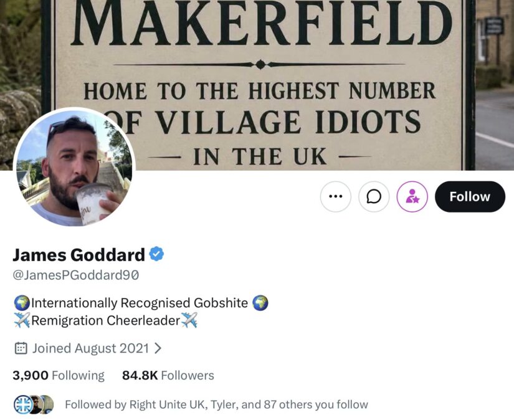This screenshot has height=420, width=514.
Task: Click the calendar icon beside join date
Action: tap(21, 348)
